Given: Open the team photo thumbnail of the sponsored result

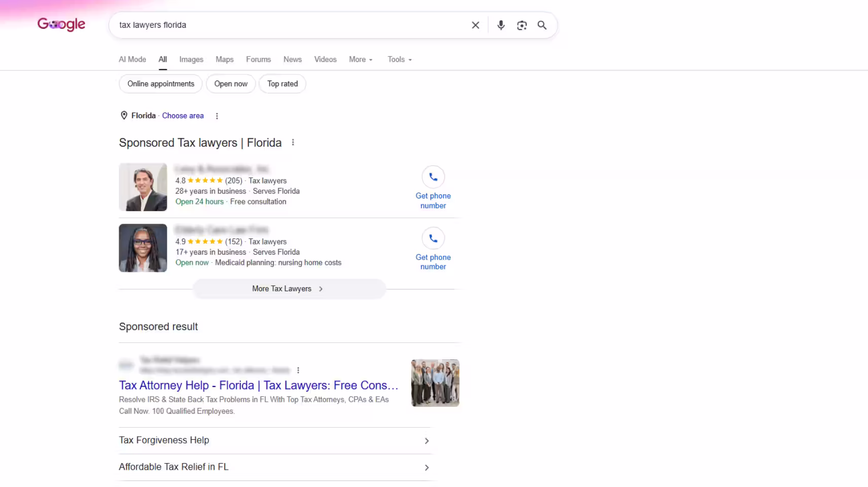Looking at the screenshot, I should [x=435, y=383].
